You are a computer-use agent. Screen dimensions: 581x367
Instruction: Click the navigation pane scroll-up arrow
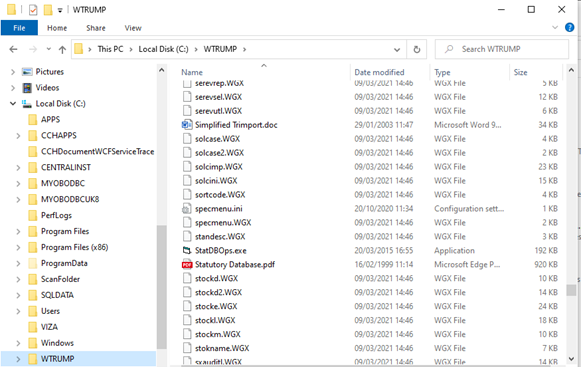tap(161, 70)
